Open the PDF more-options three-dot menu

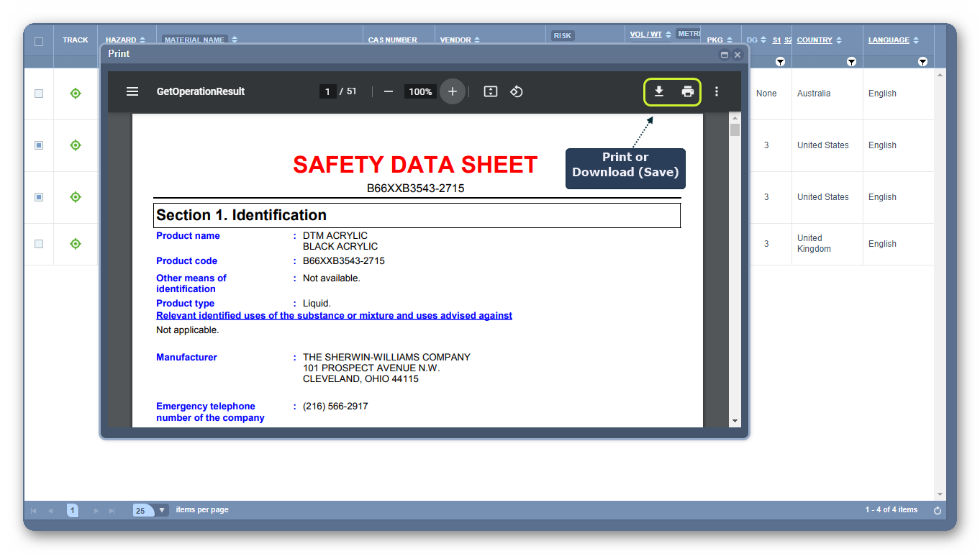[x=717, y=91]
